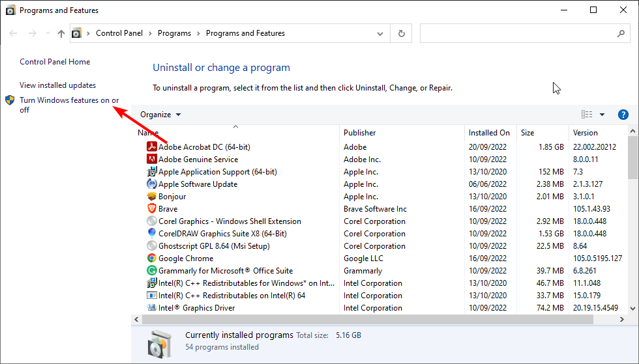Image resolution: width=639 pixels, height=364 pixels.
Task: Go up one level with up arrow
Action: click(x=61, y=33)
